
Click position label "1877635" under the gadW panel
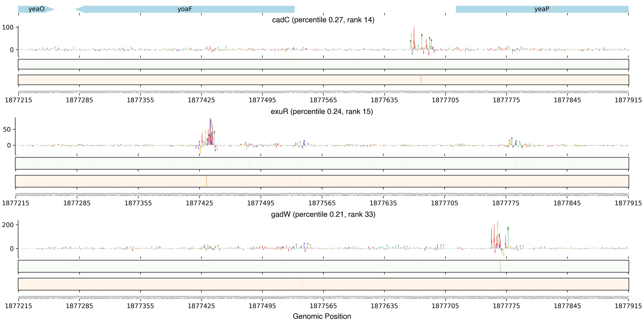pyautogui.click(x=384, y=306)
